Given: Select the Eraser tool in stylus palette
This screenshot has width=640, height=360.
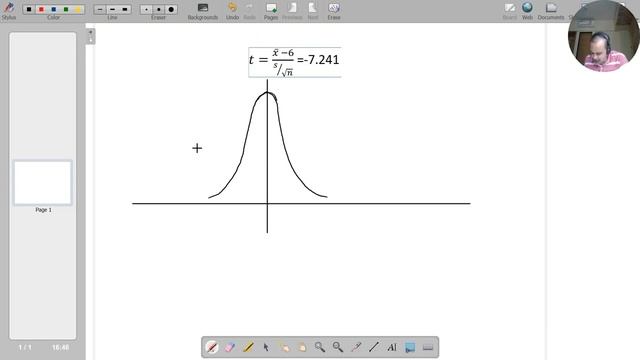Looking at the screenshot, I should coord(230,347).
